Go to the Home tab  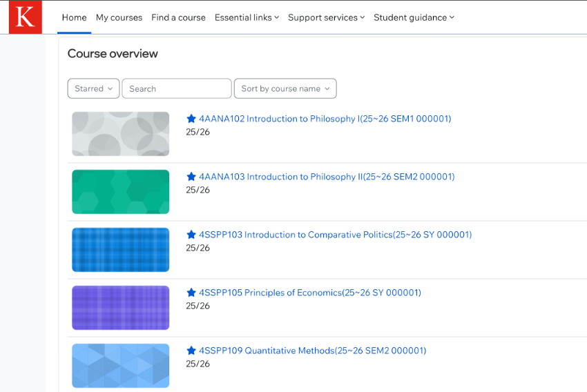click(74, 17)
